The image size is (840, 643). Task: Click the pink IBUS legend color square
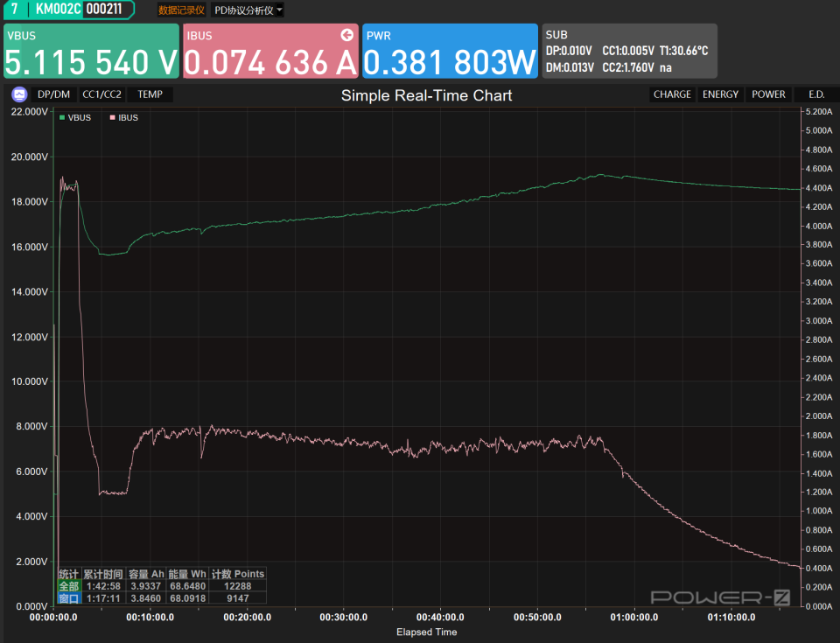(x=113, y=117)
